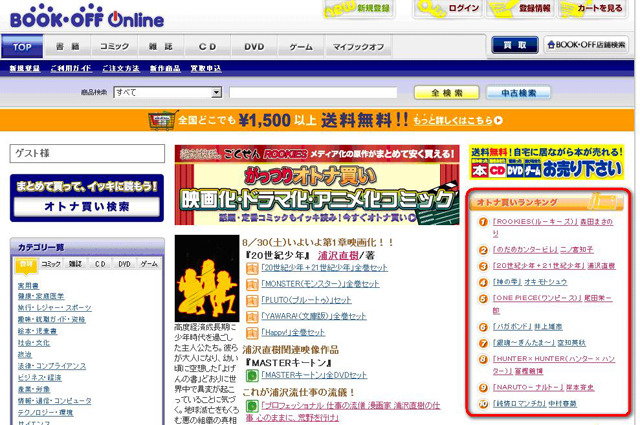
Task: Open the DVD navigation tab
Action: pyautogui.click(x=254, y=47)
